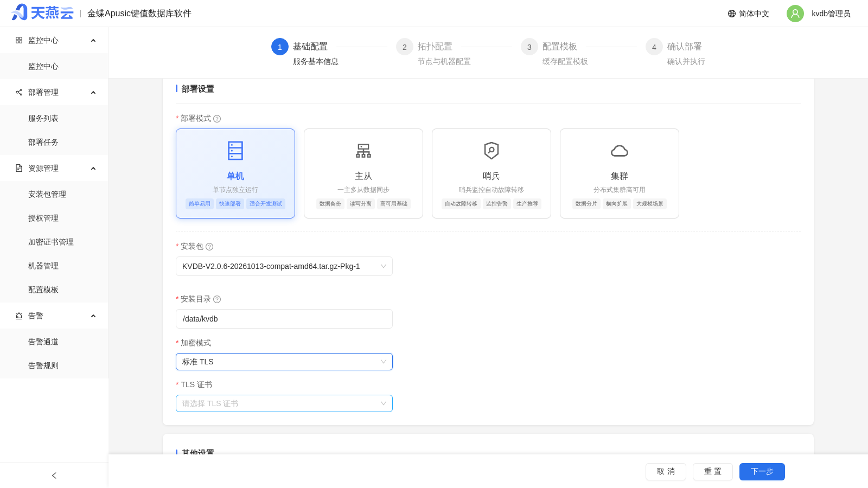
Task: Click the 下一步 button
Action: (762, 472)
